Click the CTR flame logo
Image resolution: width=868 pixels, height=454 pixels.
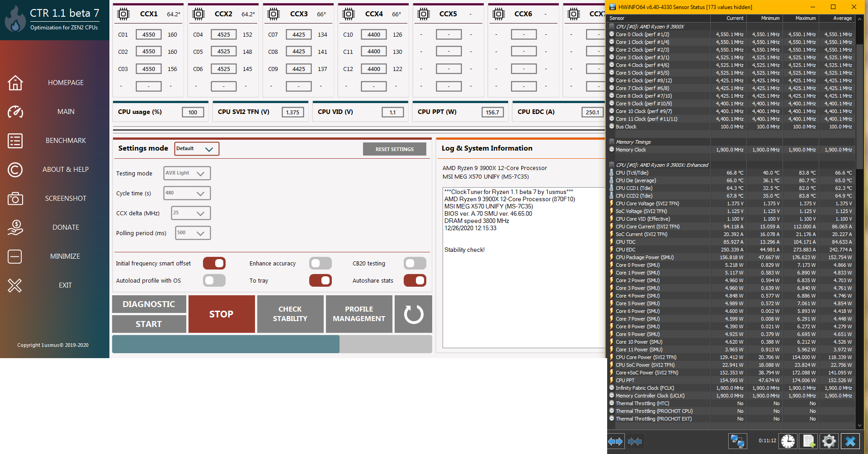tap(15, 19)
